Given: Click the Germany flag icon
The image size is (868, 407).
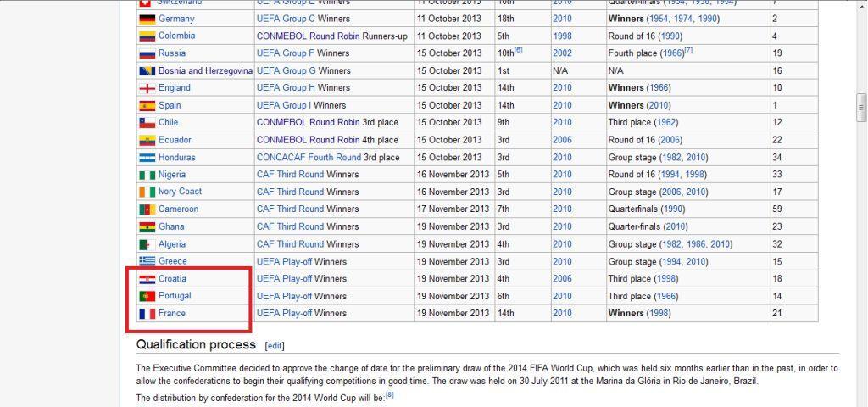Looking at the screenshot, I should coord(147,19).
